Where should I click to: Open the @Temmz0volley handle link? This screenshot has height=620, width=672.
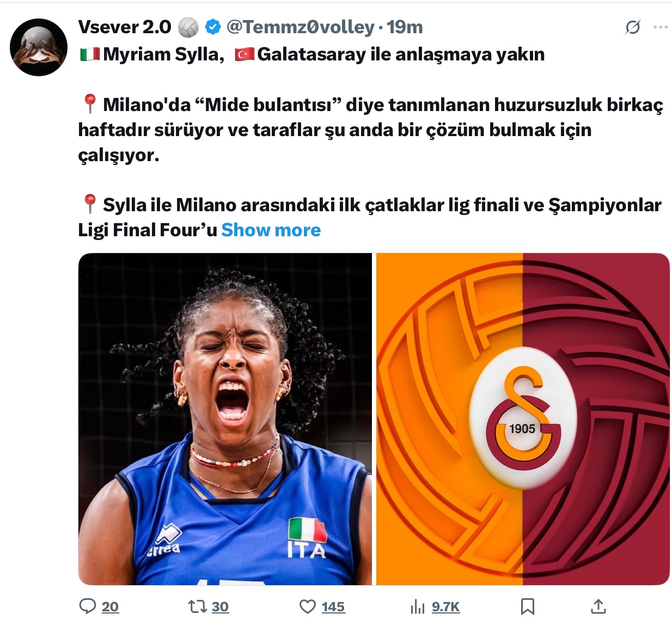click(300, 27)
